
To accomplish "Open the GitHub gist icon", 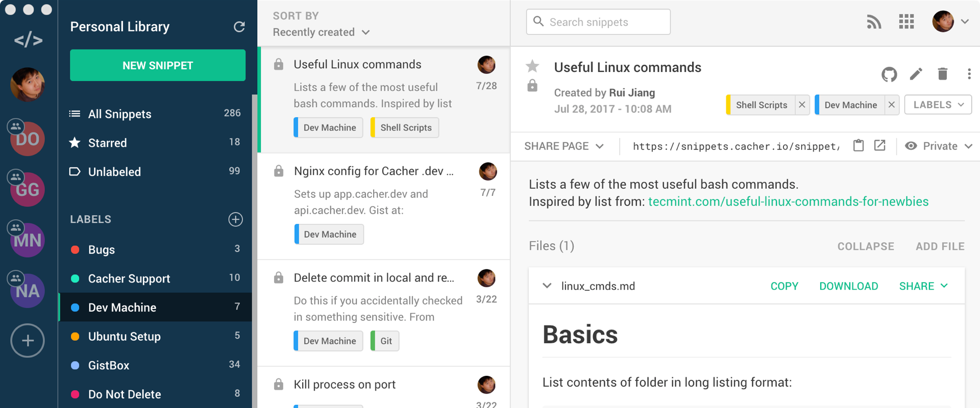I will pos(889,74).
